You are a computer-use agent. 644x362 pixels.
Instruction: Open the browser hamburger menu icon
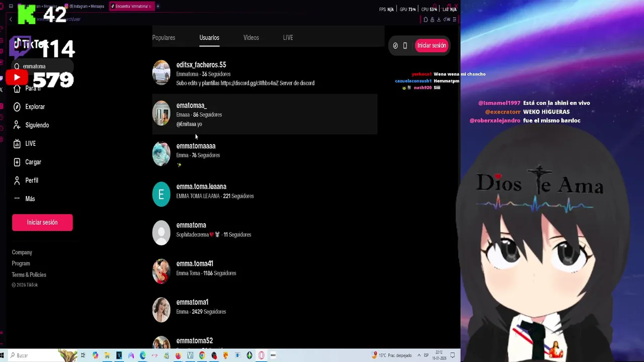tap(454, 20)
